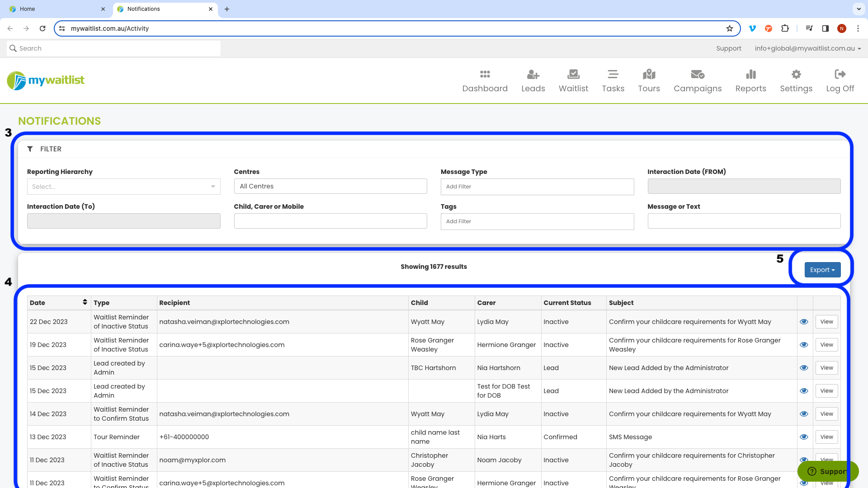Select the Notifications browser tab

pos(165,9)
